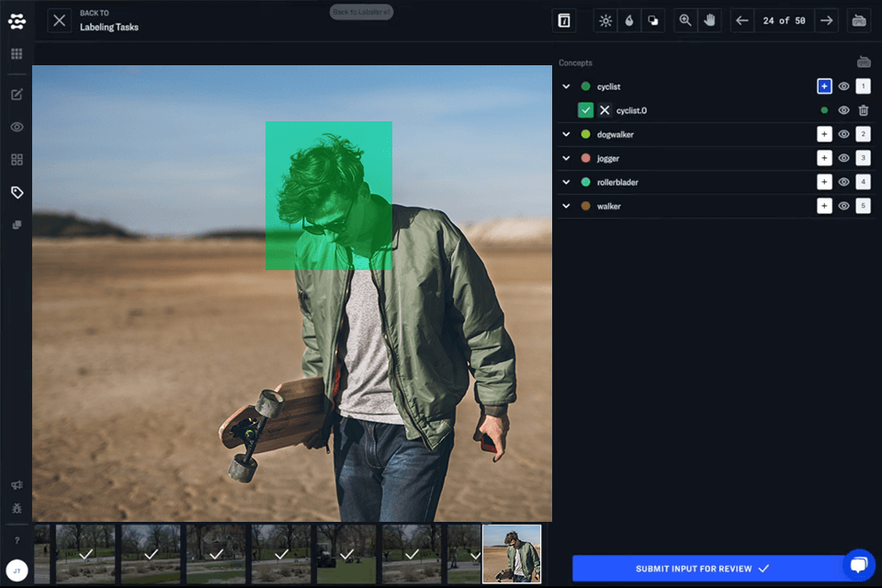Add a new walker annotation
882x588 pixels.
[824, 206]
